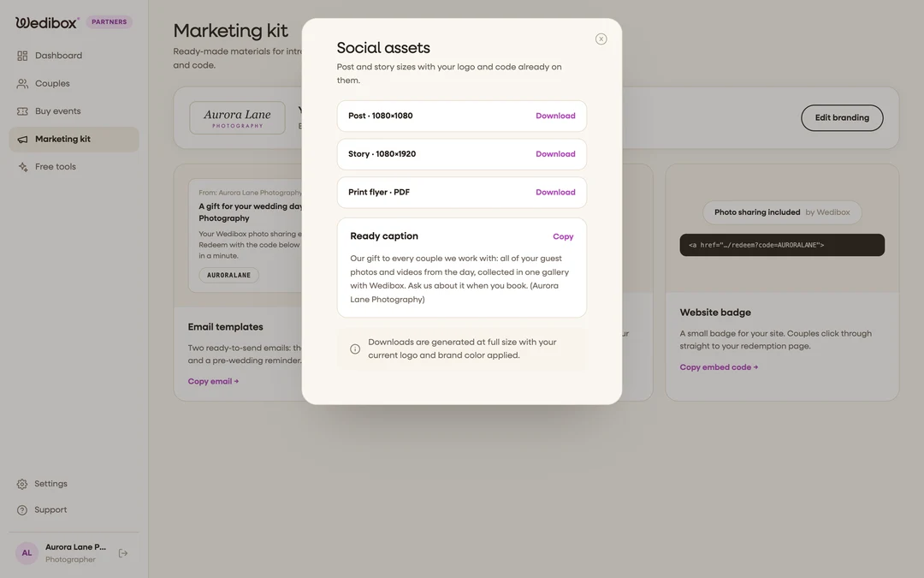Click the Buy events ticket icon
Image resolution: width=924 pixels, height=578 pixels.
(22, 110)
